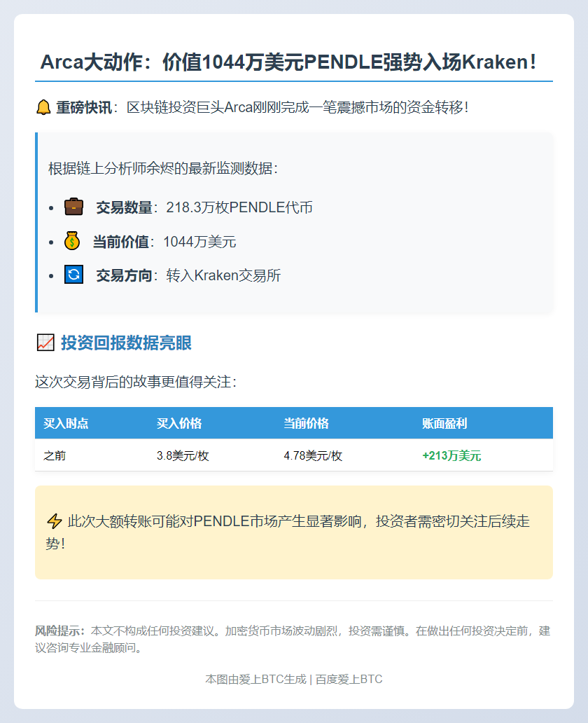Click the 账面盈利 column header
The width and height of the screenshot is (588, 723).
(x=444, y=423)
